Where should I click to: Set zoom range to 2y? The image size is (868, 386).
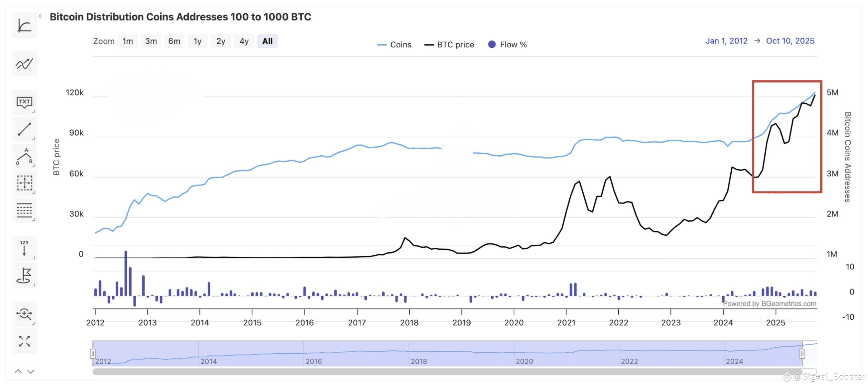pyautogui.click(x=221, y=41)
